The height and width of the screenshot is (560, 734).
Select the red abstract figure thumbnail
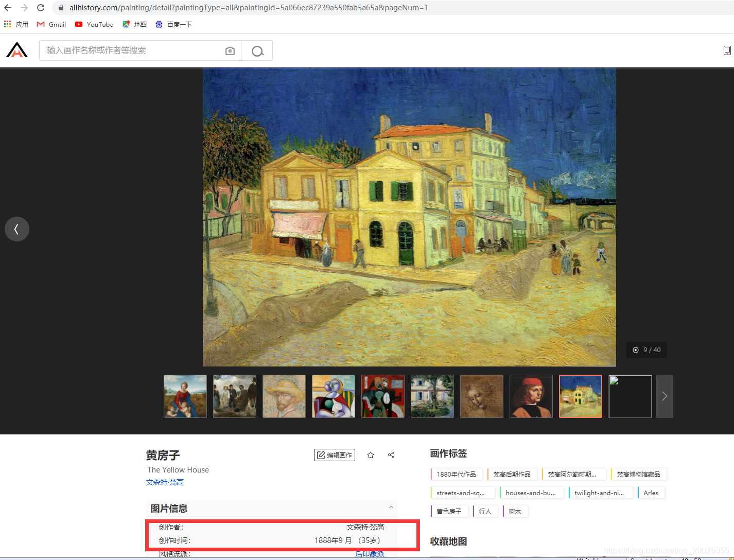[x=383, y=396]
